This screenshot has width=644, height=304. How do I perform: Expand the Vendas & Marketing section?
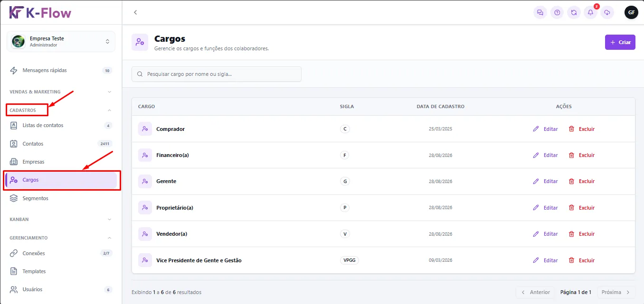pyautogui.click(x=61, y=92)
